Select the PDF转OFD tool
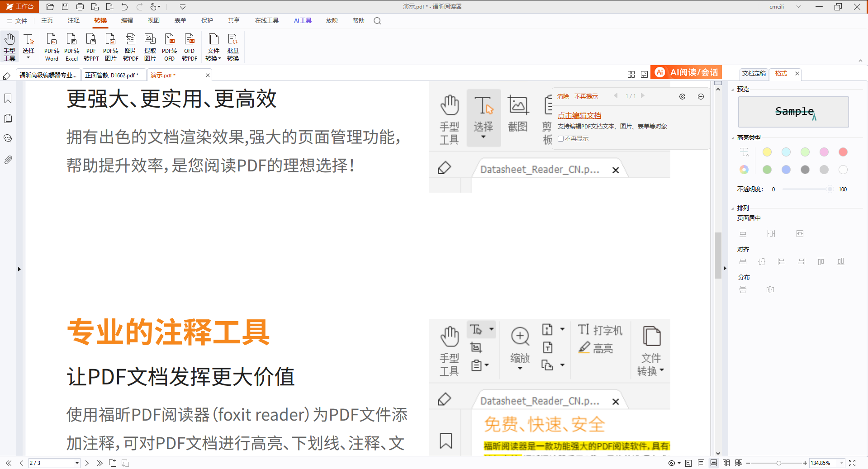 pyautogui.click(x=169, y=47)
